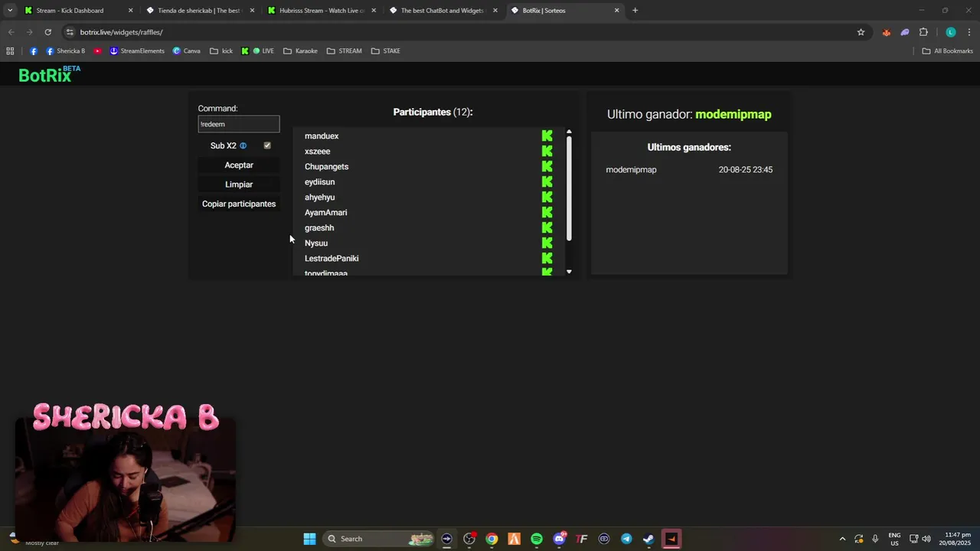Image resolution: width=980 pixels, height=551 pixels.
Task: Open the Chrome extensions puzzle icon
Action: (923, 32)
